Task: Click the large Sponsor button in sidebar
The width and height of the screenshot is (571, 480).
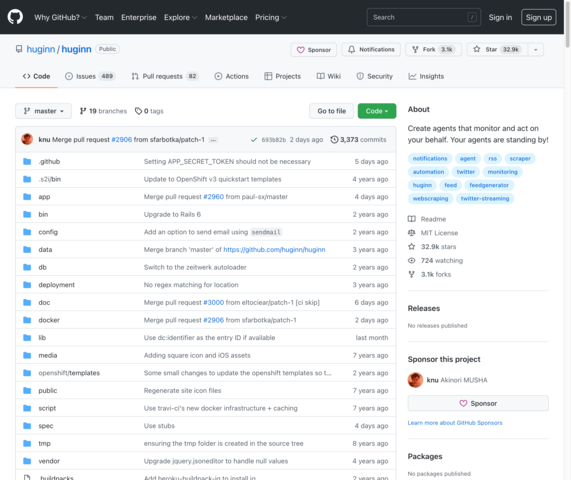Action: pyautogui.click(x=478, y=403)
